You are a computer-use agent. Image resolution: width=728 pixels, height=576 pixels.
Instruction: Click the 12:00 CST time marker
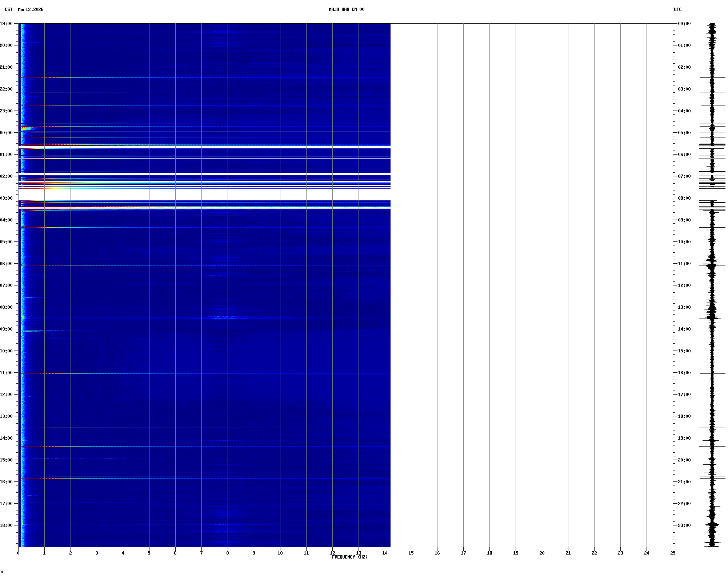6,395
